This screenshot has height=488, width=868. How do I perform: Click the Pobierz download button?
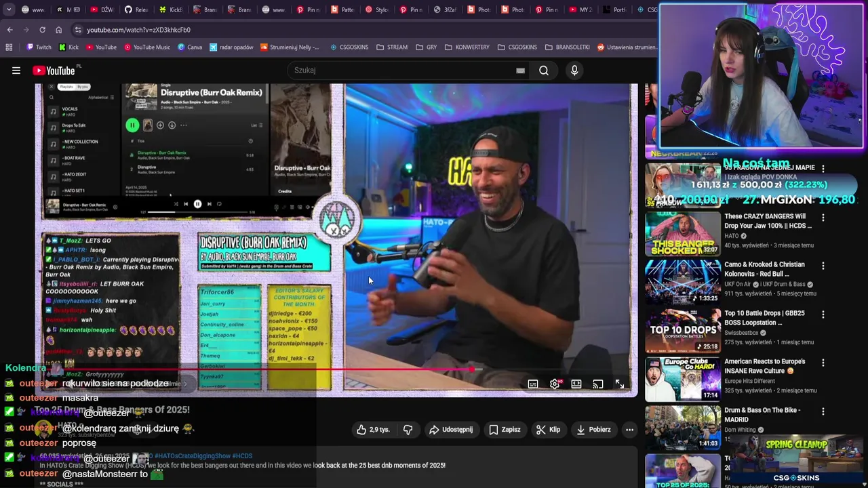pos(593,430)
